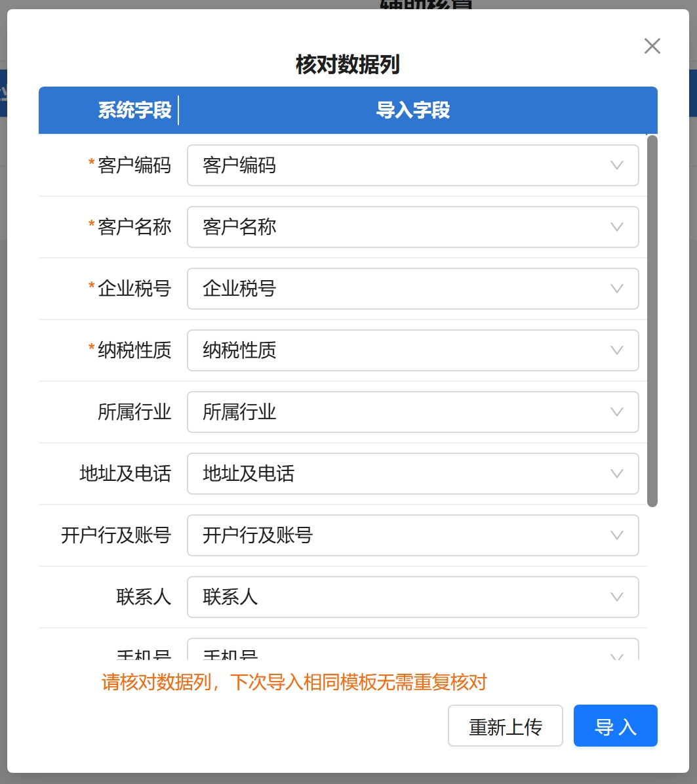
Task: Click the orange 请核对数据列 hint text
Action: tap(294, 682)
